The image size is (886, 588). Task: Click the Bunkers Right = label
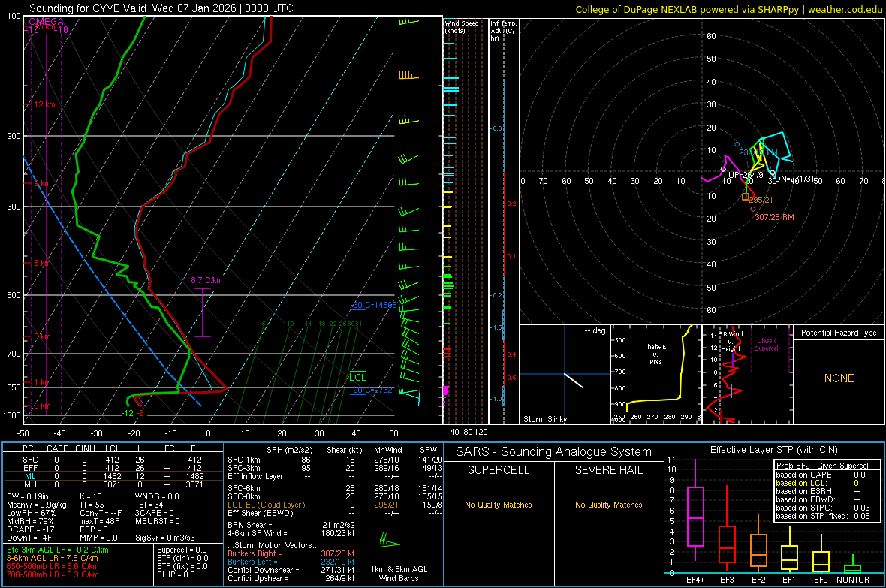point(255,553)
